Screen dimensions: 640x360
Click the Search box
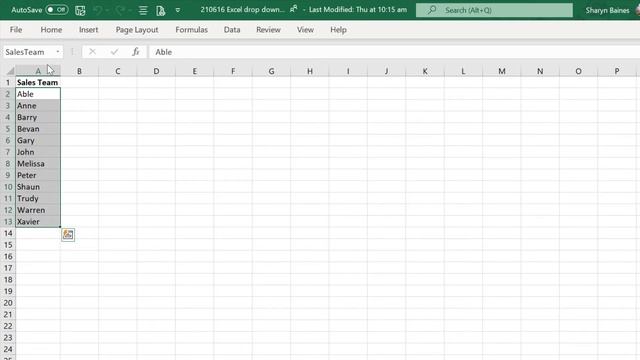tap(494, 10)
